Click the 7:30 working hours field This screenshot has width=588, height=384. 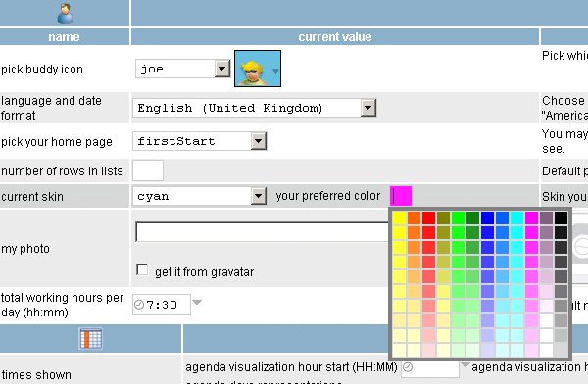[162, 305]
